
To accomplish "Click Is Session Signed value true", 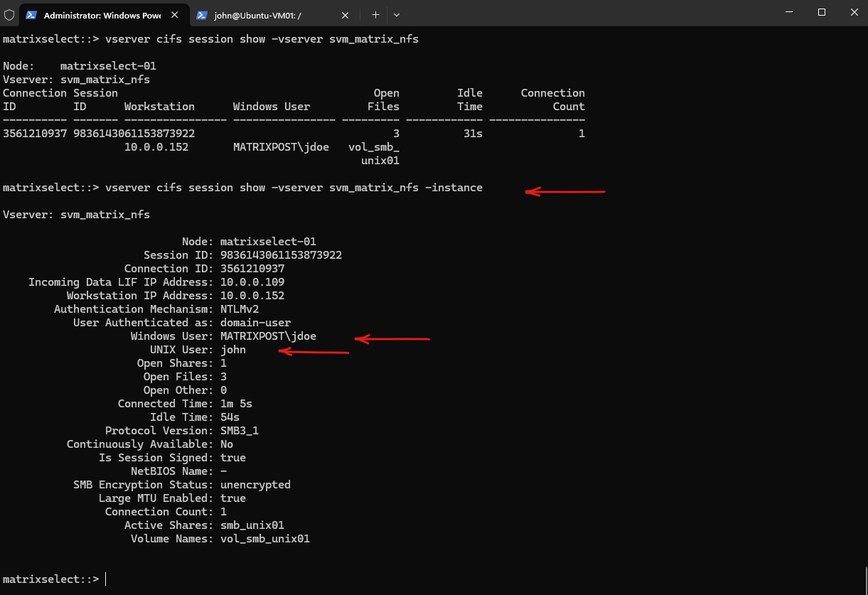I will point(233,458).
